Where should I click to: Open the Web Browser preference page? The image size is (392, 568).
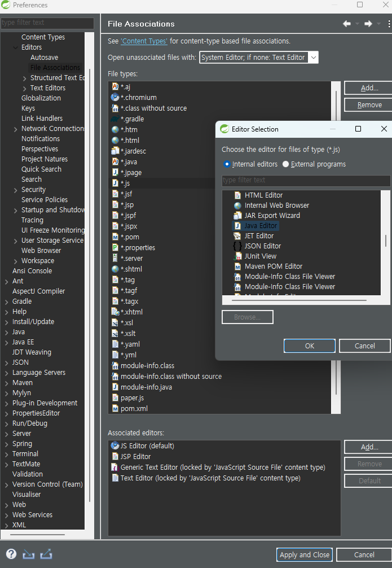click(x=41, y=250)
